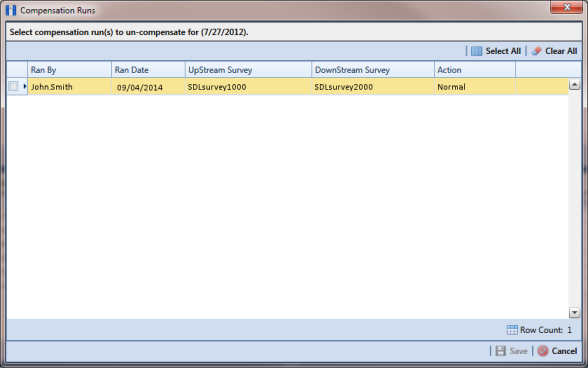This screenshot has height=368, width=588.
Task: Sort by the UpStream Survey column header
Action: click(x=248, y=70)
